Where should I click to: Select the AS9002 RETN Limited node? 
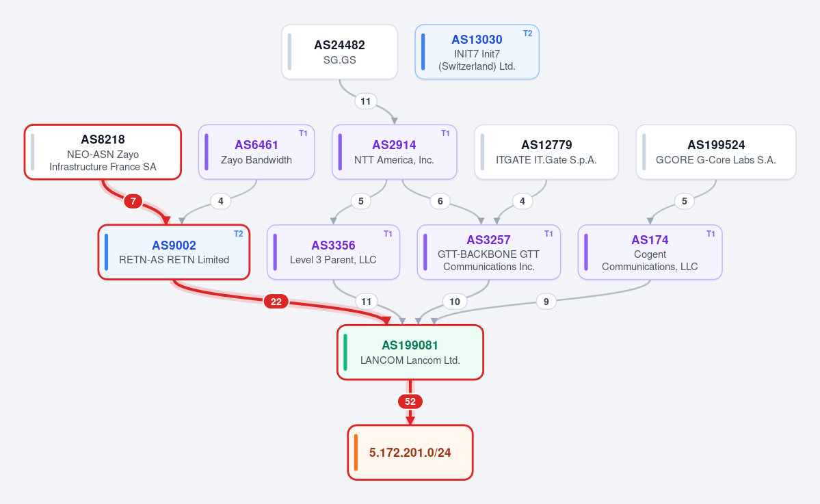point(174,252)
